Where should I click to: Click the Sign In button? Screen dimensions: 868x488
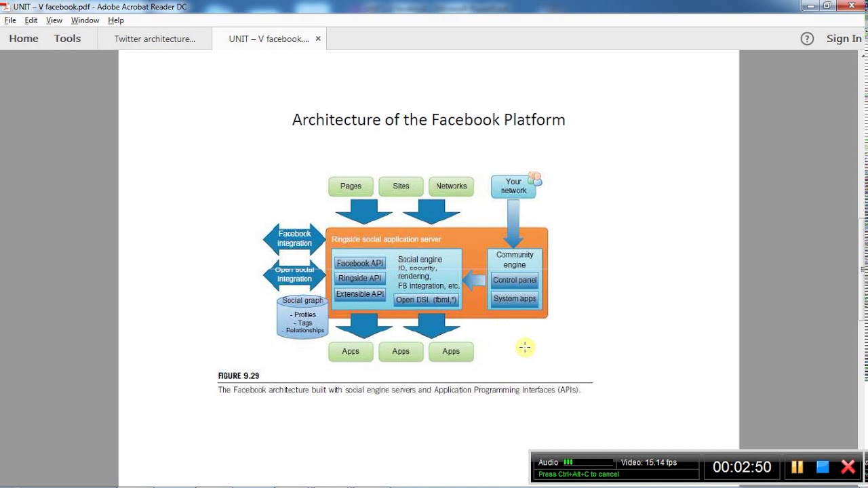[844, 39]
